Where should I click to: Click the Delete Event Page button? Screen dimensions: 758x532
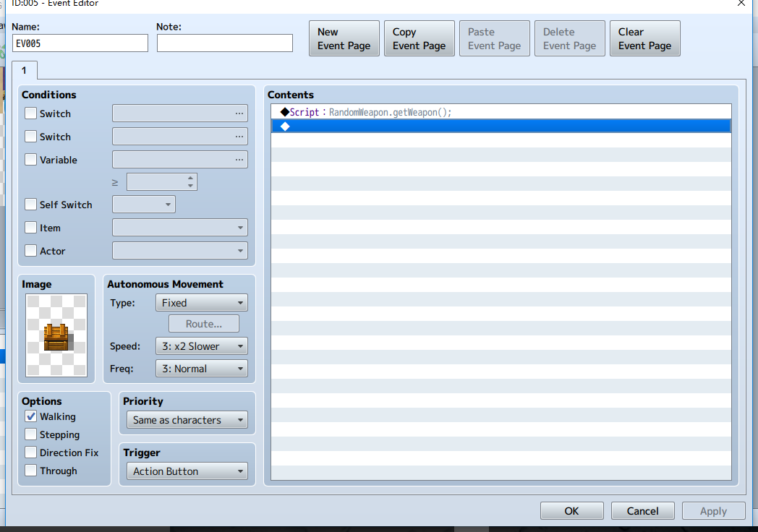(x=569, y=38)
